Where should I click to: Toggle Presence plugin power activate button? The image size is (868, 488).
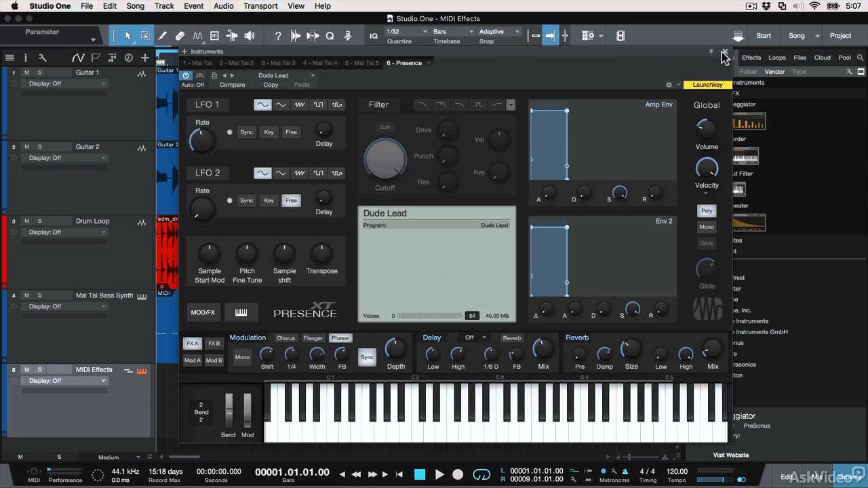[x=186, y=76]
